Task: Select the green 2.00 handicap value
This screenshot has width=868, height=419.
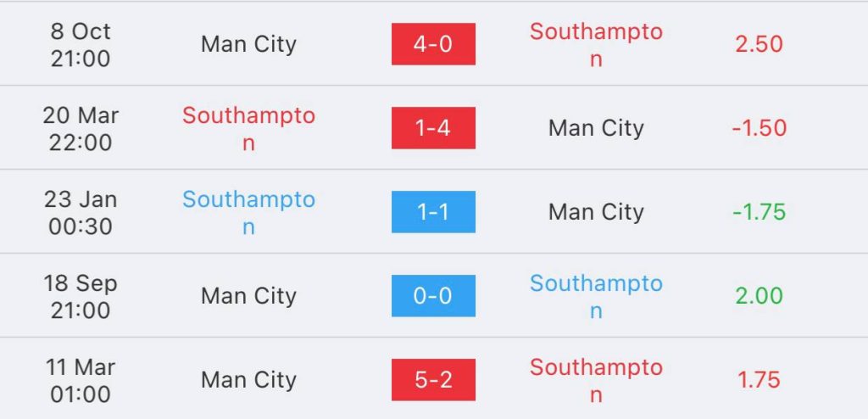Action: coord(759,296)
